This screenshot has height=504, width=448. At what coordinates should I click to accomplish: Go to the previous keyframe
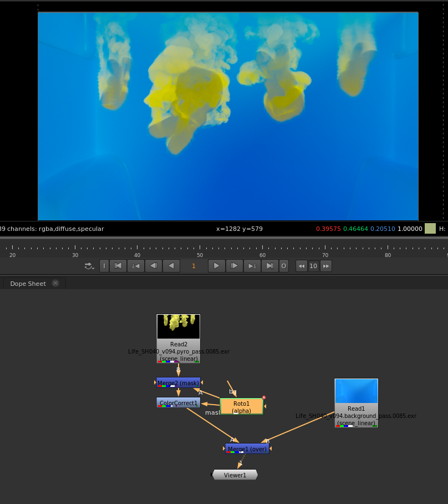coord(135,266)
